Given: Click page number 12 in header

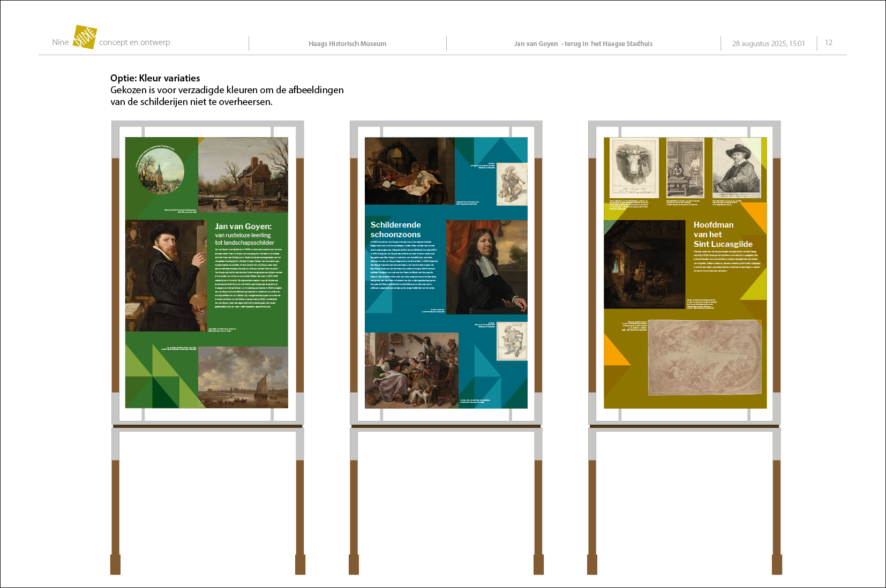Looking at the screenshot, I should pyautogui.click(x=828, y=43).
